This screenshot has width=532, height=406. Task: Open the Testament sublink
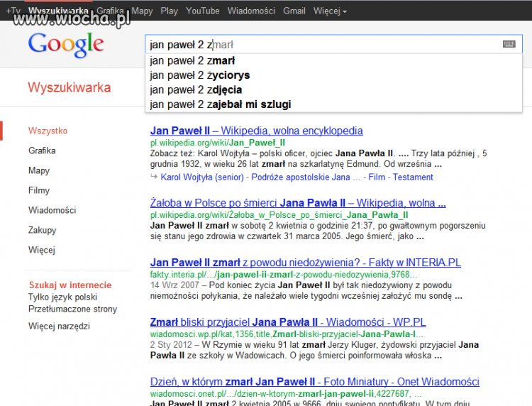click(413, 177)
